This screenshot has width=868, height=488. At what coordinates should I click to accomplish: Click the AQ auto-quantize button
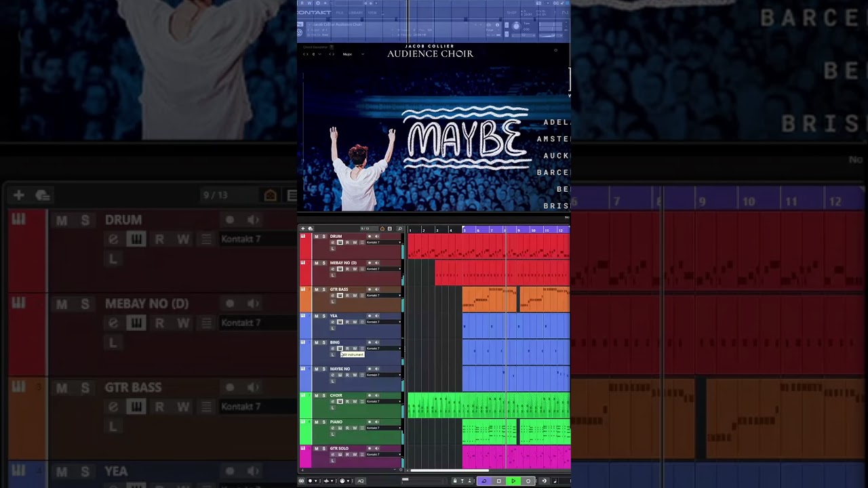pos(360,481)
